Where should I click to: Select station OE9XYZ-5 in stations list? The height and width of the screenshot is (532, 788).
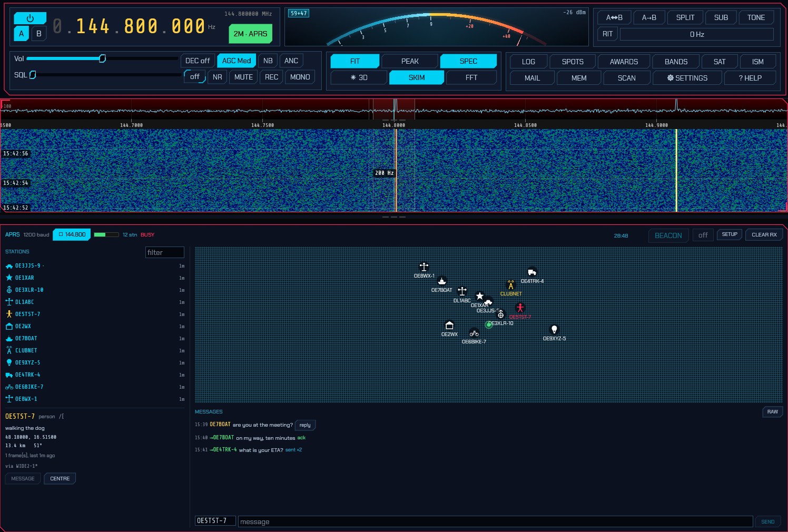[x=95, y=363]
